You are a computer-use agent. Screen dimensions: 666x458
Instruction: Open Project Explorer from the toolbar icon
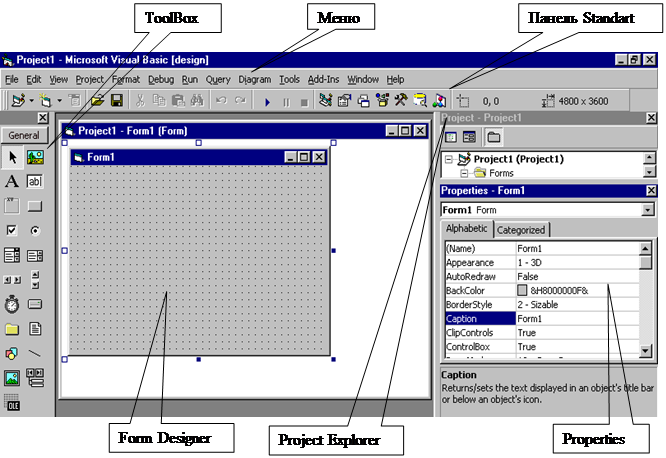tap(325, 101)
